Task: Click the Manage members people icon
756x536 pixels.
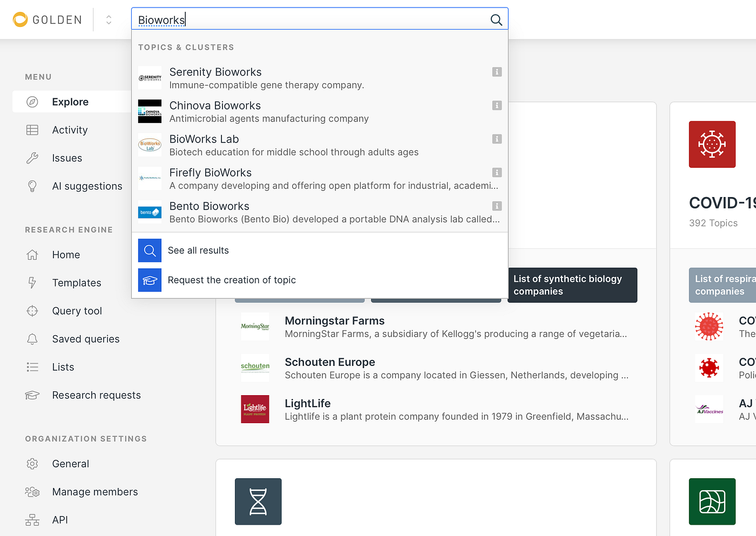Action: pos(32,491)
